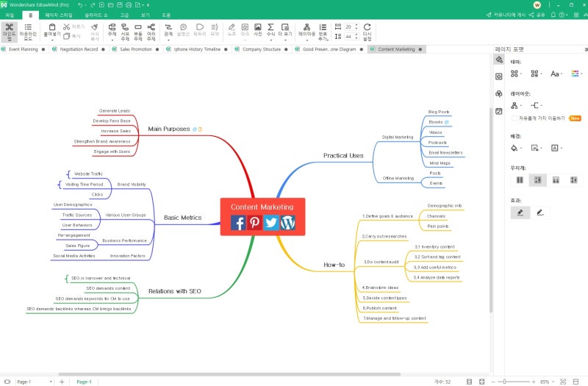The image size is (588, 386).
Task: Switch to Outline mode
Action: (28, 32)
